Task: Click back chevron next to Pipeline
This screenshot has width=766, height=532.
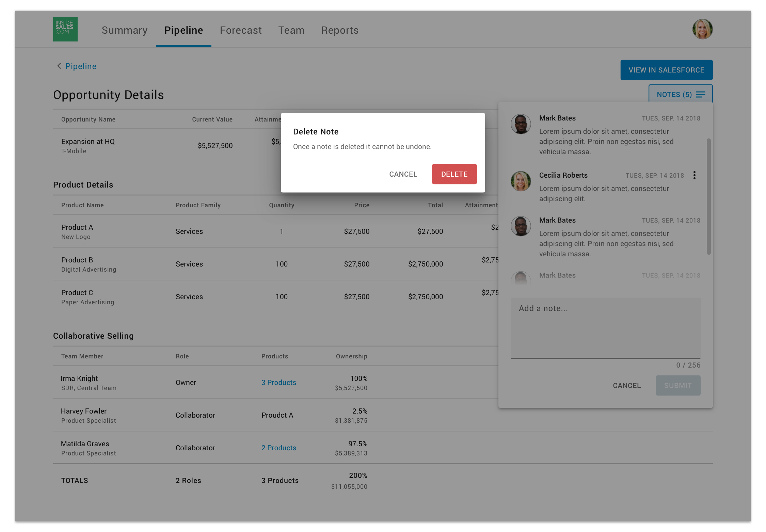Action: pos(59,66)
